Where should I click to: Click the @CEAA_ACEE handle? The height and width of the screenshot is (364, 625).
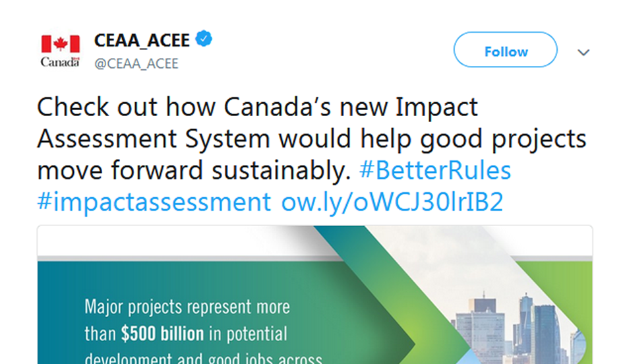(136, 64)
